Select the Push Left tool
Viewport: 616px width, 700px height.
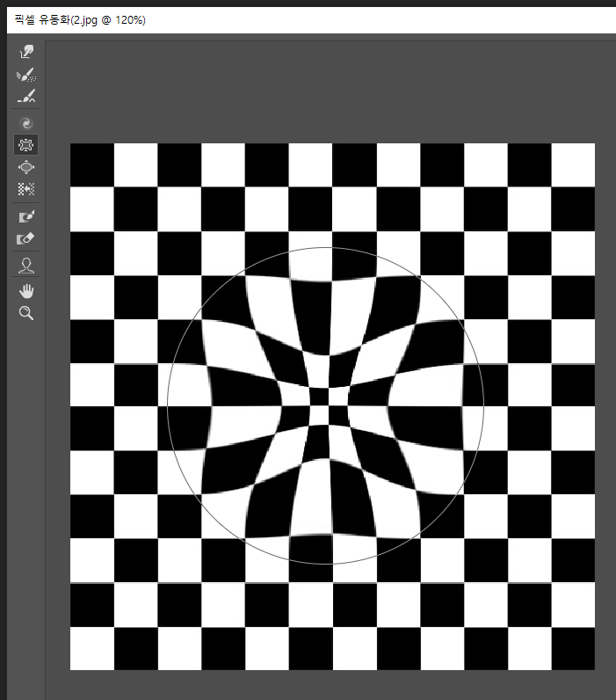(x=26, y=189)
